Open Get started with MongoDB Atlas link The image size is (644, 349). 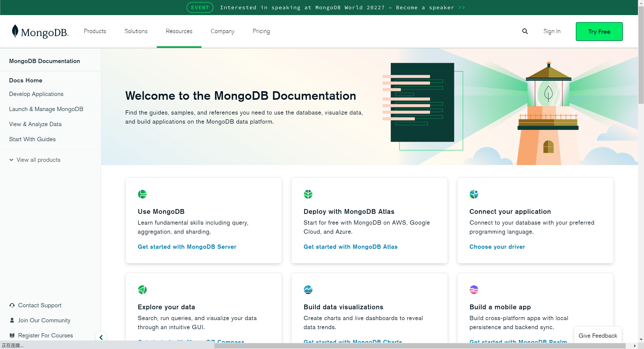pyautogui.click(x=350, y=247)
